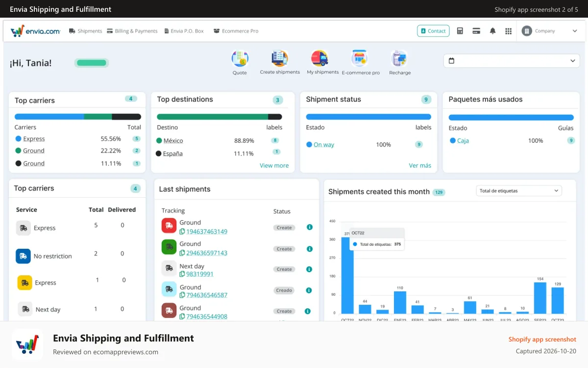The width and height of the screenshot is (588, 368).
Task: Open the calculator icon in header
Action: click(460, 31)
